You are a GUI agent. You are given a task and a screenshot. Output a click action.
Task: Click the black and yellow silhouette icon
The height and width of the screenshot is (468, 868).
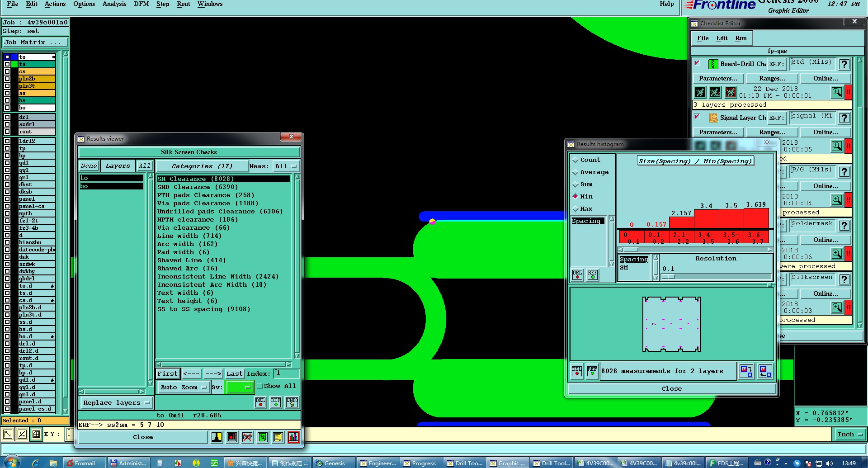217,437
